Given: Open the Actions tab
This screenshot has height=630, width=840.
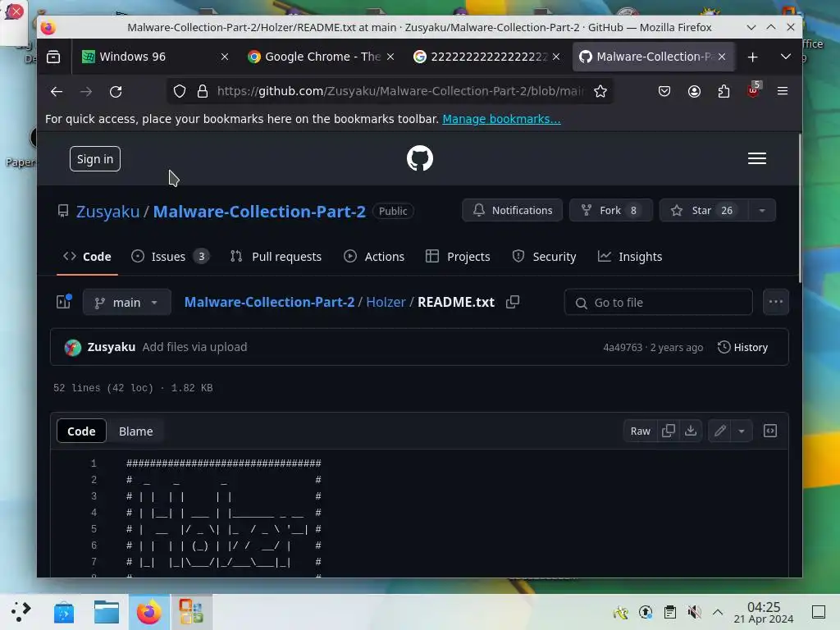Looking at the screenshot, I should (x=374, y=257).
